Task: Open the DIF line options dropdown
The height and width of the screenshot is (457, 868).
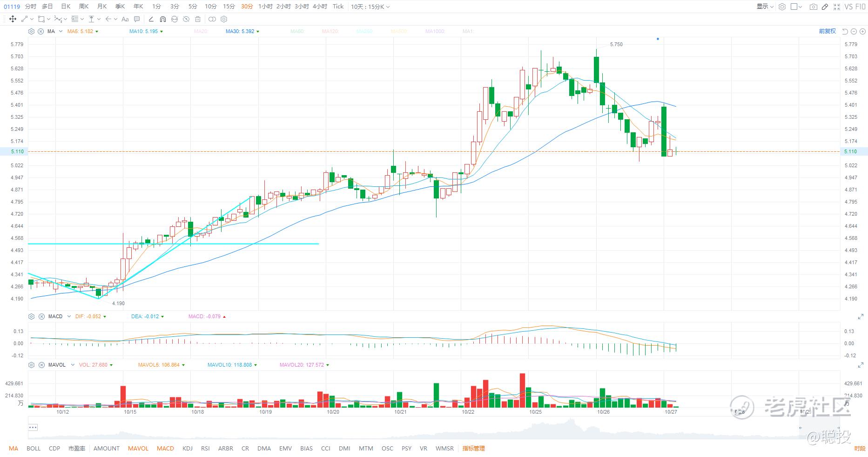Action: tap(105, 317)
